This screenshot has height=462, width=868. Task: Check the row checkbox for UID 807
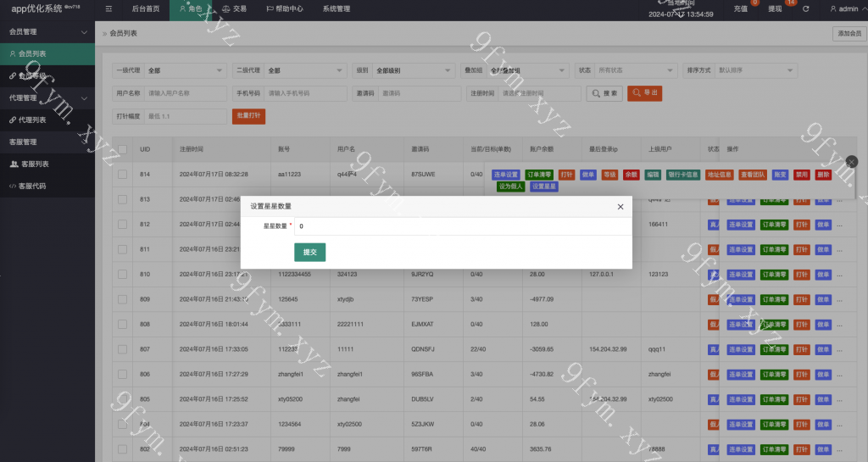click(122, 349)
